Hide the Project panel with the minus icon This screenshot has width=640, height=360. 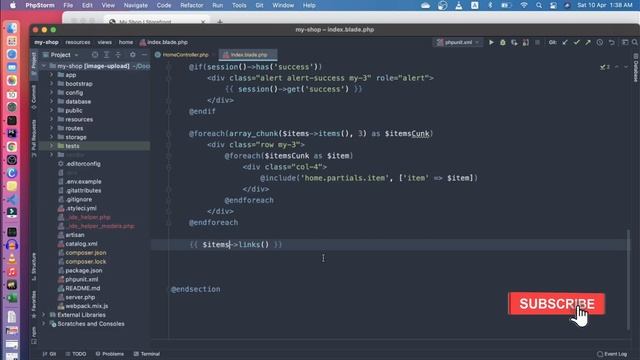(144, 55)
